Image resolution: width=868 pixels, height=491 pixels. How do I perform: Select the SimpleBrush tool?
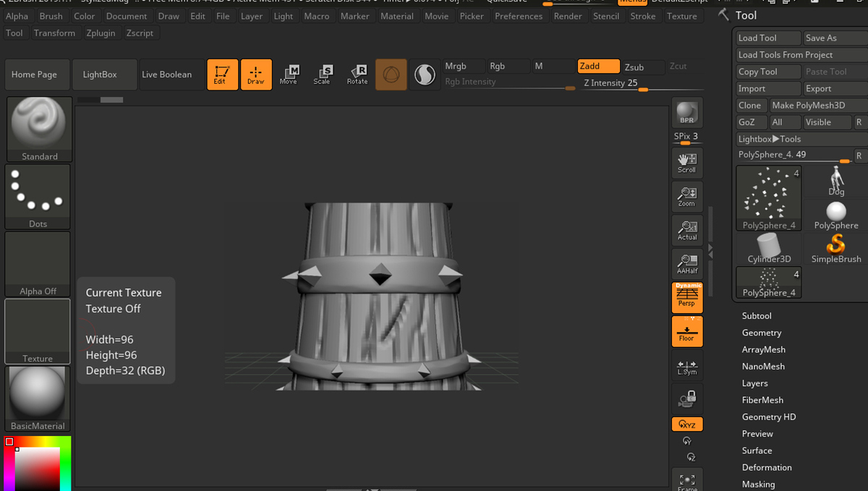pyautogui.click(x=836, y=248)
